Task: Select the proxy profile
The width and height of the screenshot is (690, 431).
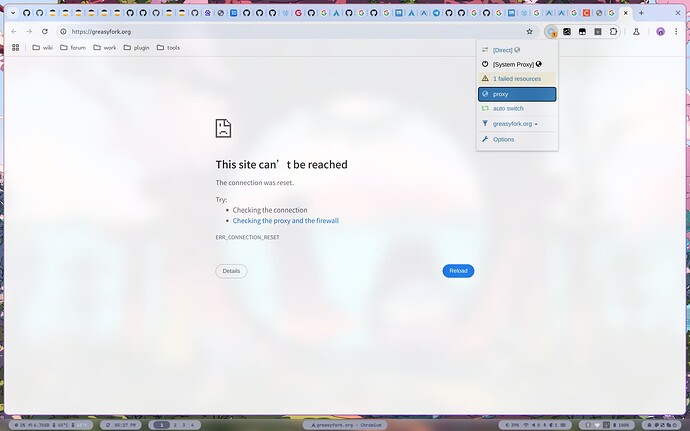Action: [517, 94]
